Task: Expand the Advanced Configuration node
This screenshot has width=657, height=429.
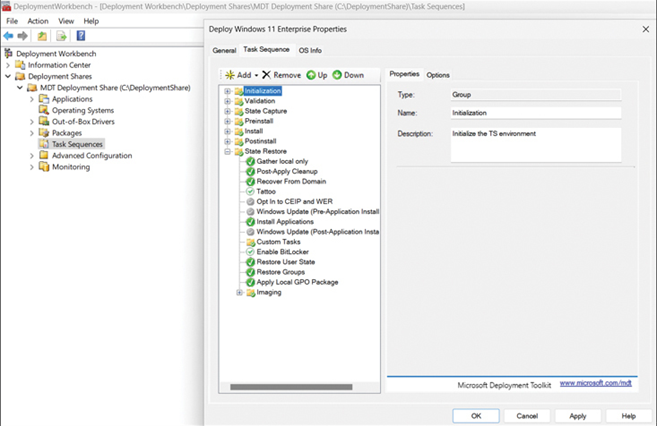Action: [32, 156]
